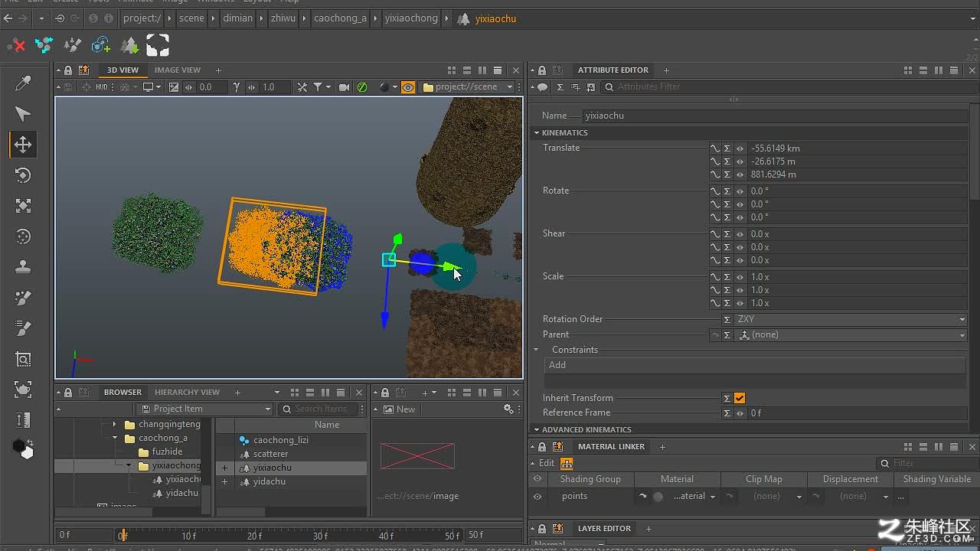
Task: Toggle the lock icon on Attribute Editor panel
Action: coord(542,70)
